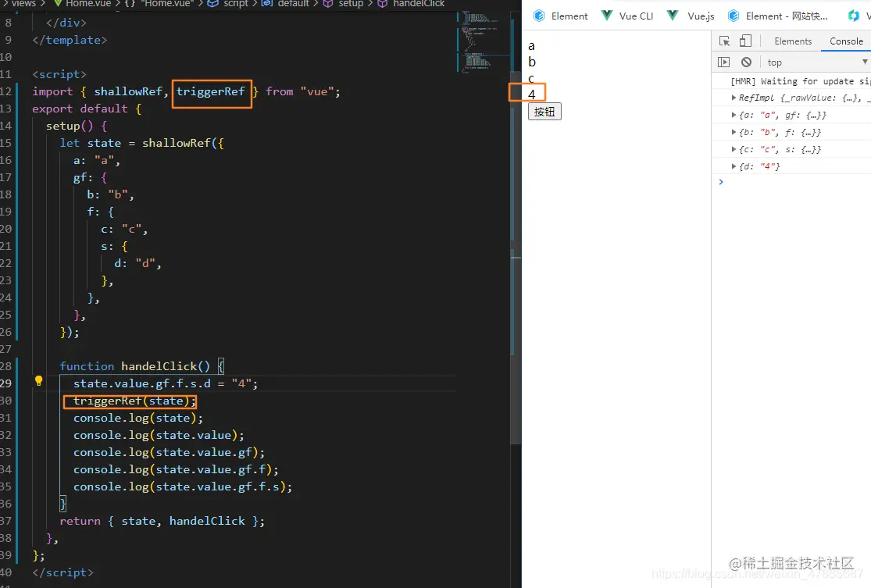871x588 pixels.
Task: Click the console.log(state.value.gf.f) line
Action: [176, 469]
